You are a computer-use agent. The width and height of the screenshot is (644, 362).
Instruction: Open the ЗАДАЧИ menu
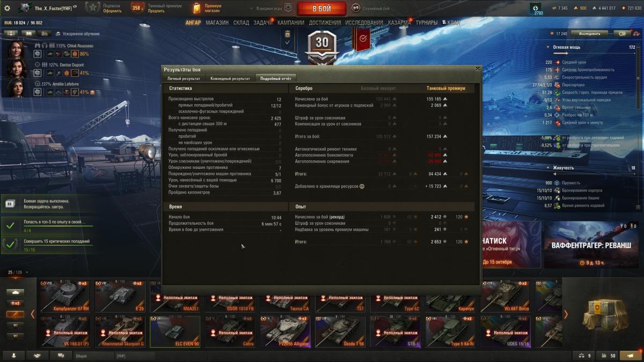pos(264,23)
